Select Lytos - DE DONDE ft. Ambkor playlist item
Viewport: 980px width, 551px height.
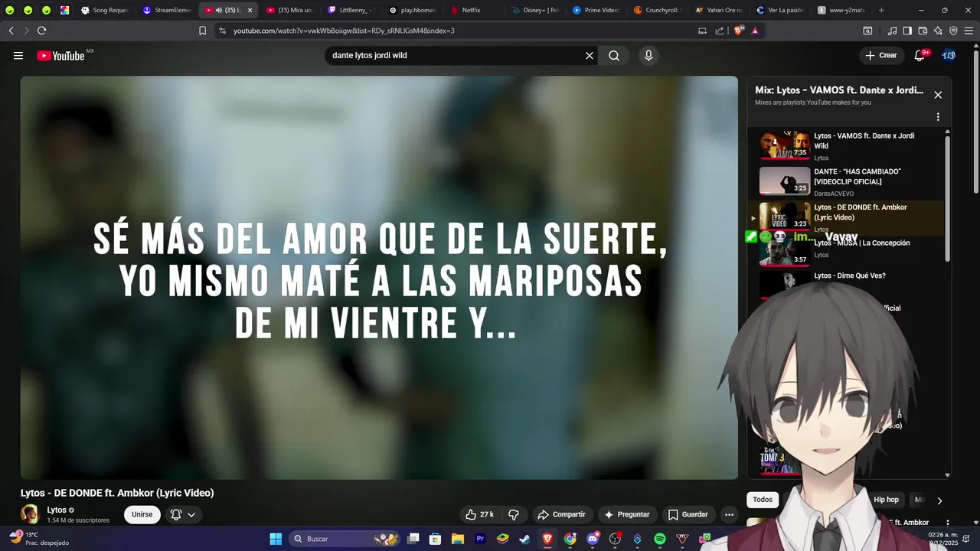pos(847,218)
